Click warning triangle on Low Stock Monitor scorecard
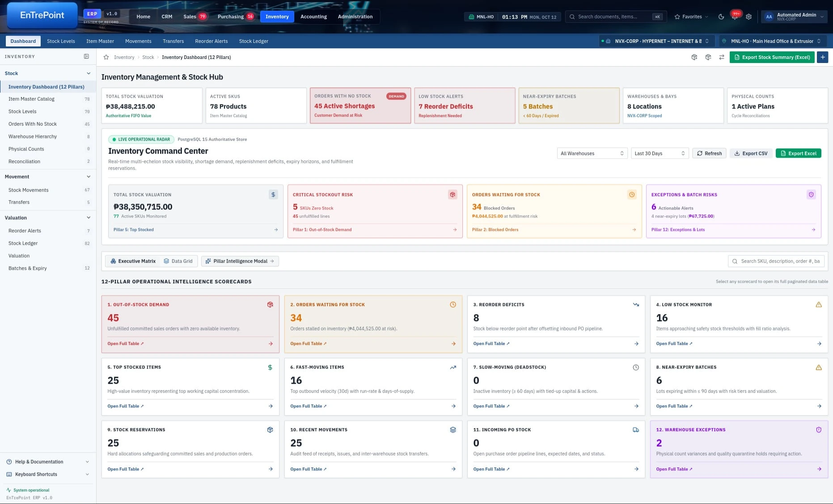 pyautogui.click(x=819, y=305)
